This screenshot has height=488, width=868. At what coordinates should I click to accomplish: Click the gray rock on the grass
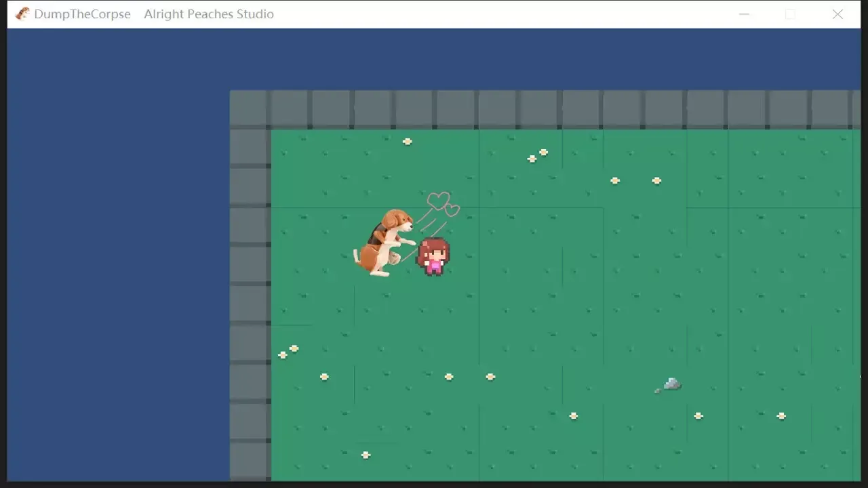pos(671,384)
